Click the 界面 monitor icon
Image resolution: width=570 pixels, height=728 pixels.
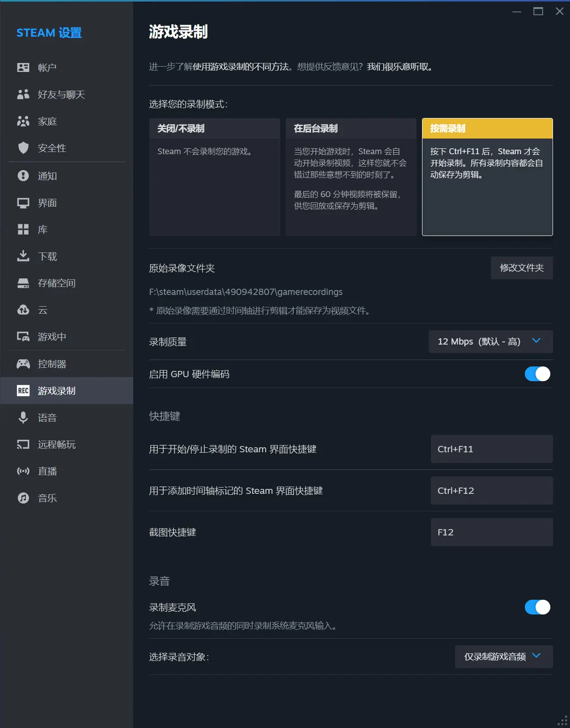(23, 203)
